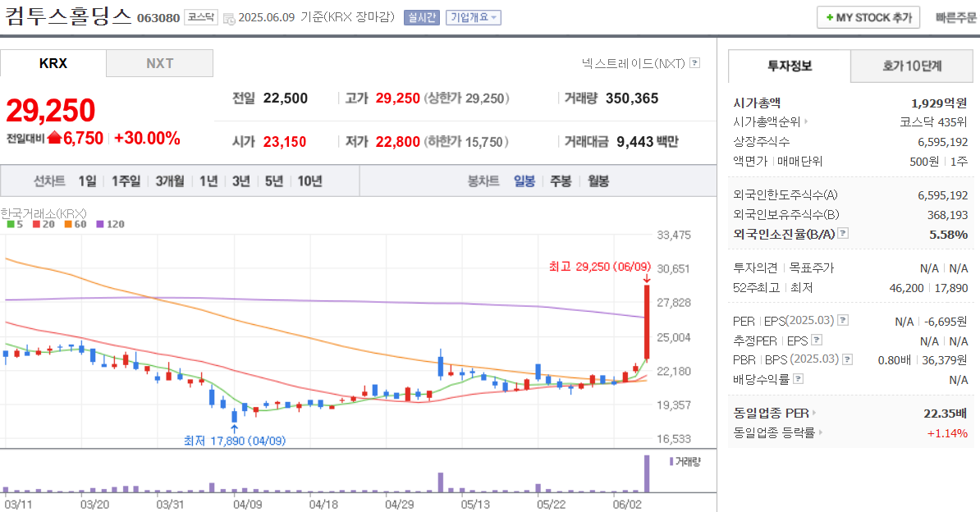Select the 1주일 line chart period

(x=126, y=181)
